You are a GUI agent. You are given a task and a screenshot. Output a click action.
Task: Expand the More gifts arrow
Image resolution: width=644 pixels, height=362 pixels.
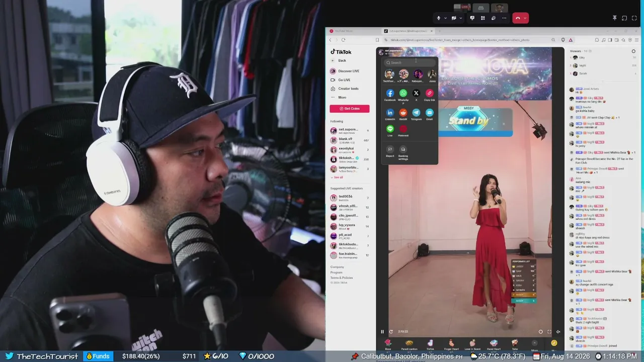point(534,343)
